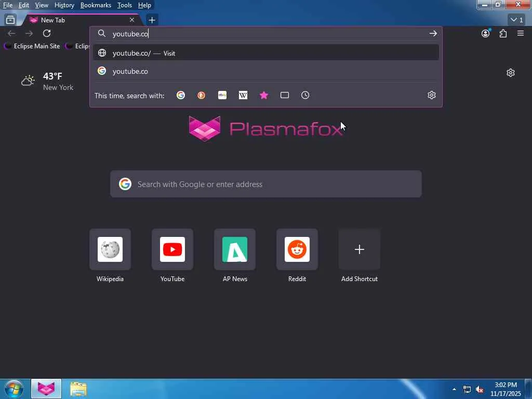Open the Reddit shortcut tile
Image resolution: width=532 pixels, height=399 pixels.
click(297, 256)
